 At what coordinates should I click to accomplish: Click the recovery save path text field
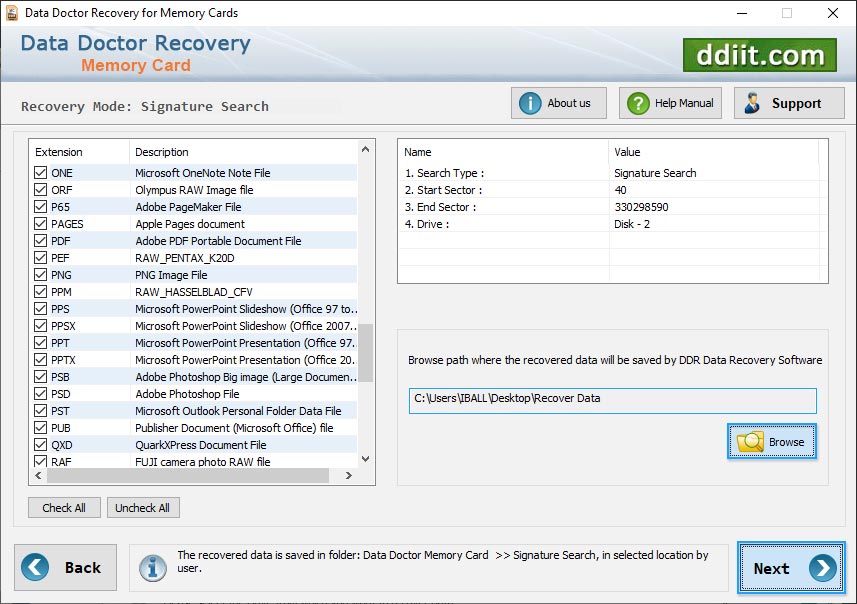[x=610, y=400]
